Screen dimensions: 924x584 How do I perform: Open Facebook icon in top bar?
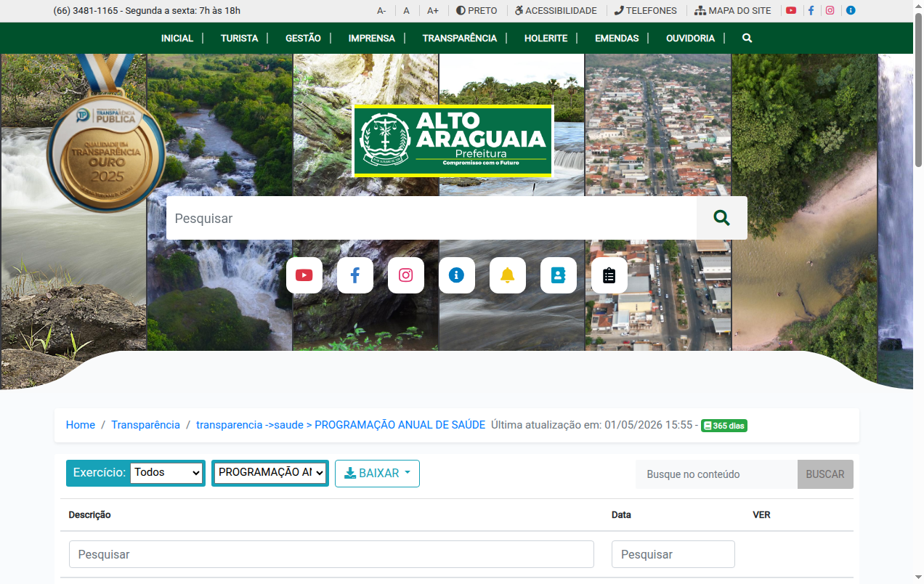tap(811, 11)
